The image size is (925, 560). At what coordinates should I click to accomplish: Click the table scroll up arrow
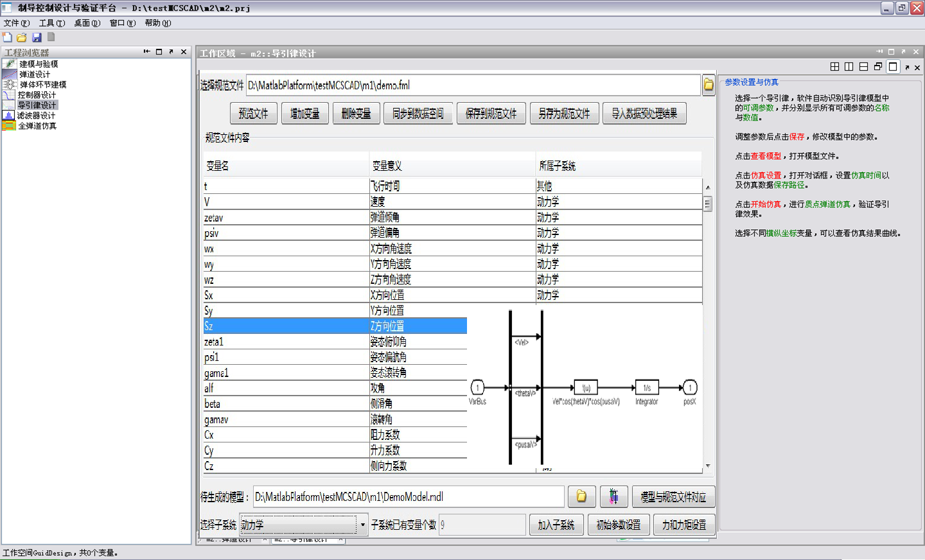click(707, 187)
